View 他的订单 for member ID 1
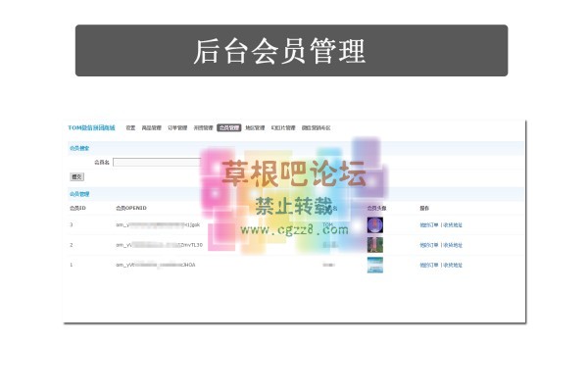 coord(429,265)
